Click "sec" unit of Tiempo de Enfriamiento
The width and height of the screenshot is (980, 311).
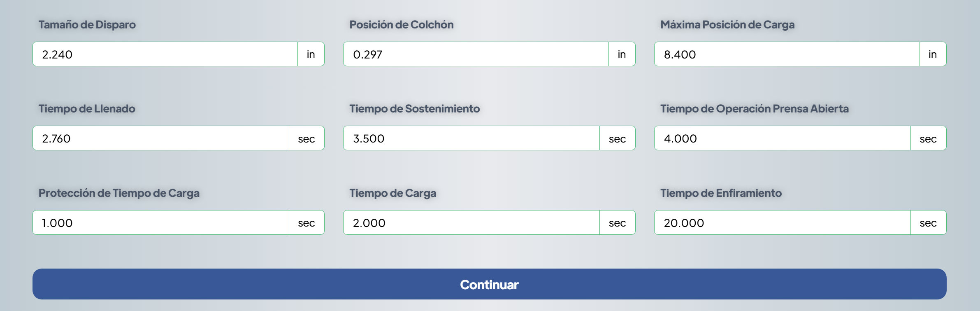click(928, 223)
